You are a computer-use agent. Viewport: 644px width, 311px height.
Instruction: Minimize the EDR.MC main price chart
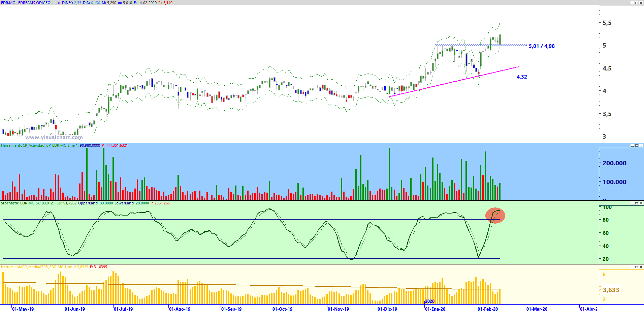632,3
